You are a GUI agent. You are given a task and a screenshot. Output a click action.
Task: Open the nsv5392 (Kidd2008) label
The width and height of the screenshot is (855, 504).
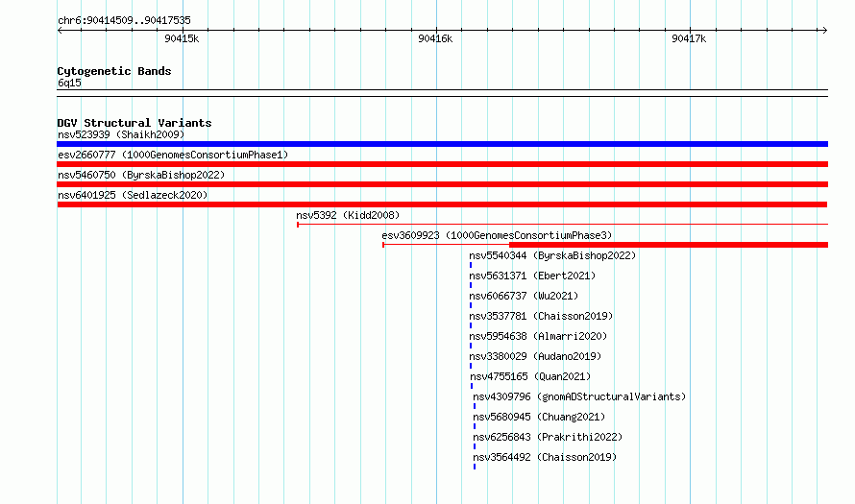coord(348,215)
